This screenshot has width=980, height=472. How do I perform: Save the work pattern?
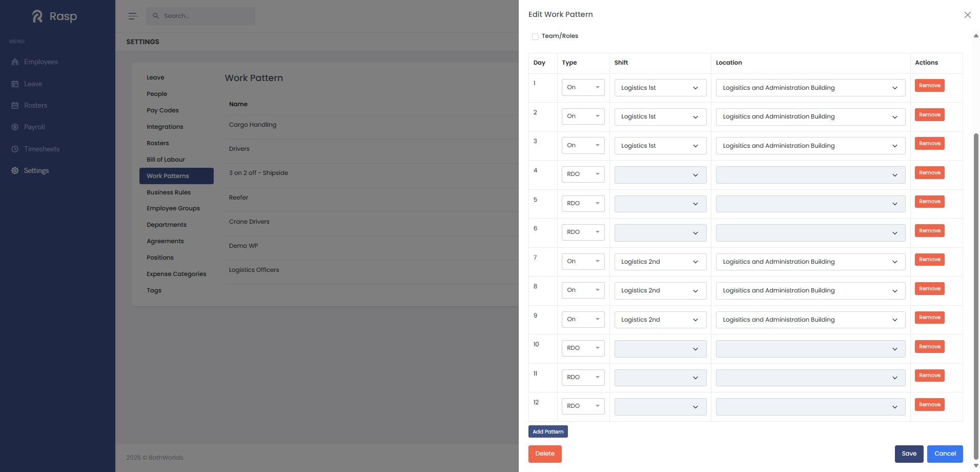click(x=909, y=454)
